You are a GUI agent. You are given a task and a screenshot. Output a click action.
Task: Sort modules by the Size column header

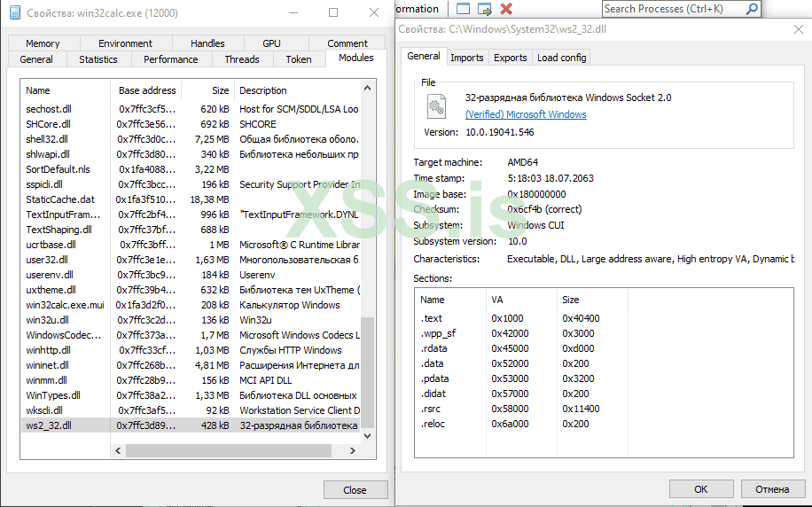(208, 90)
